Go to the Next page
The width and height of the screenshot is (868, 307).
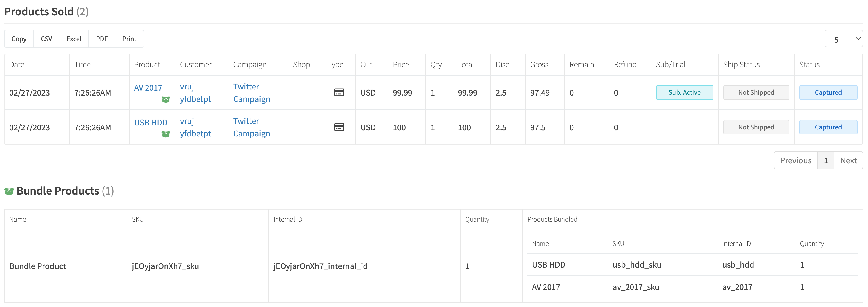tap(848, 160)
